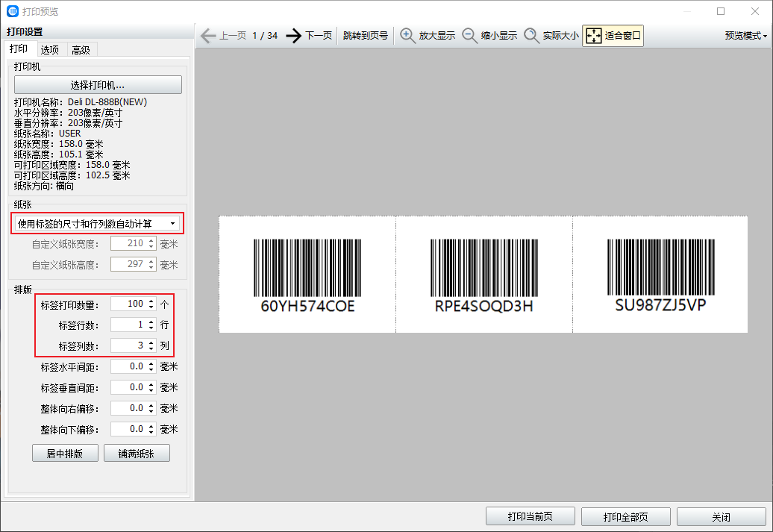Viewport: 773px width, 532px height.
Task: Click 铺满纸张 button
Action: [x=137, y=453]
